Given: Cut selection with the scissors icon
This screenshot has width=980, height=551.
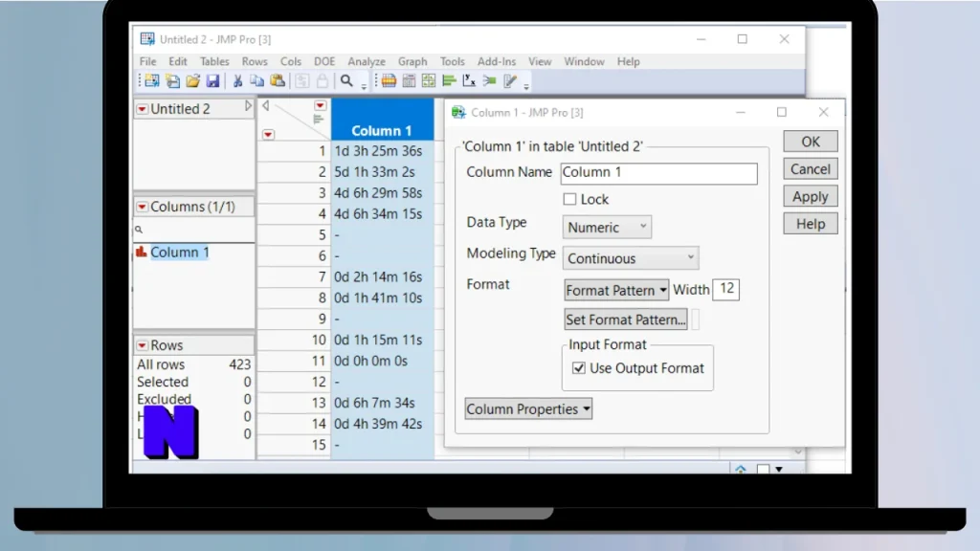Looking at the screenshot, I should click(x=237, y=80).
